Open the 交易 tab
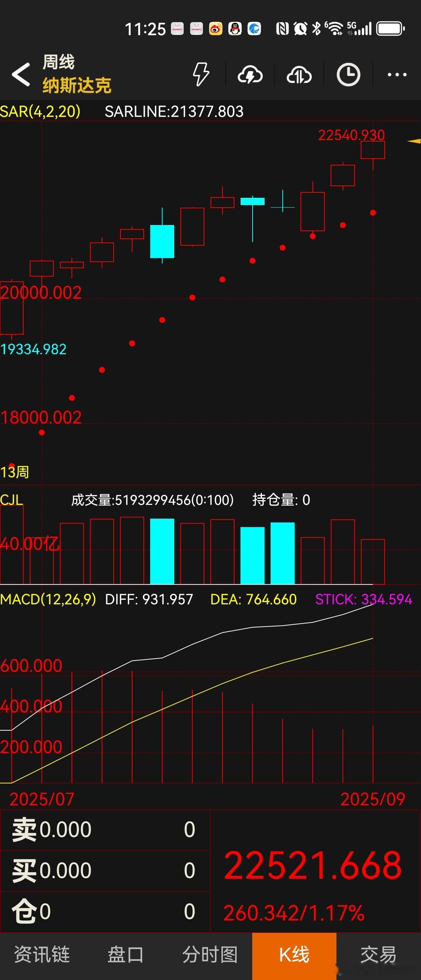The height and width of the screenshot is (980, 421). tap(379, 955)
